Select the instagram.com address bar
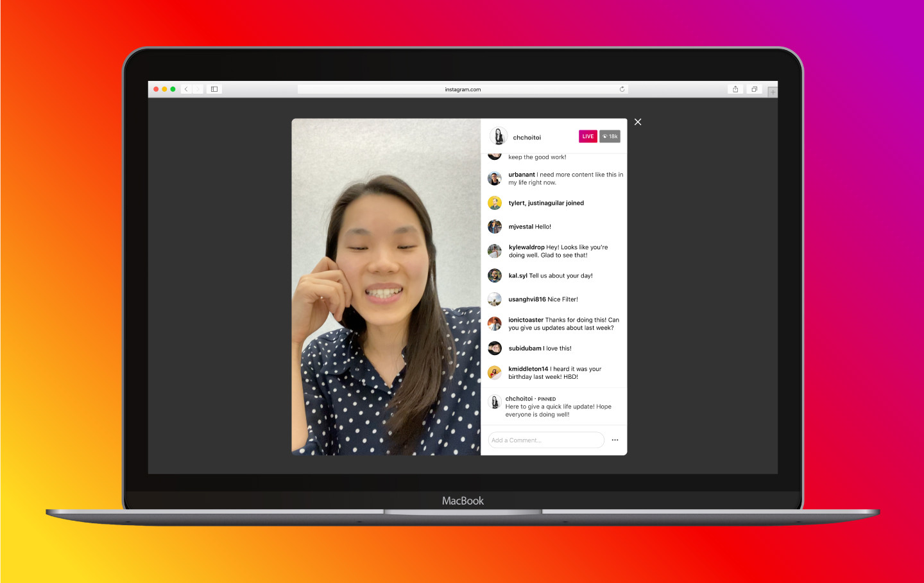Image resolution: width=924 pixels, height=583 pixels. (x=462, y=89)
